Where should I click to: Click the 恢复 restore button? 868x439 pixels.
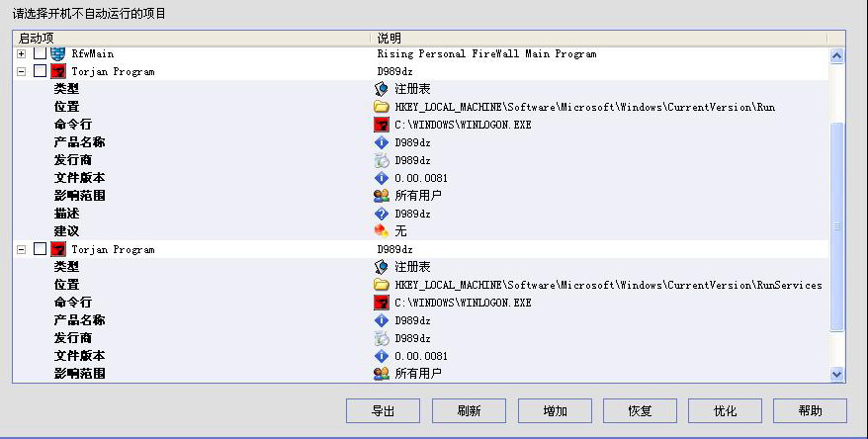click(640, 410)
